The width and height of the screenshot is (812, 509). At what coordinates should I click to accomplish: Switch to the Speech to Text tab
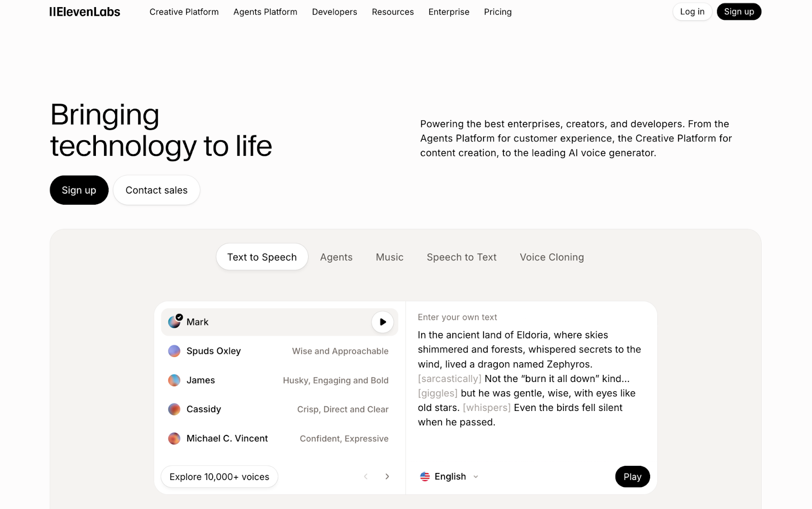click(x=461, y=257)
